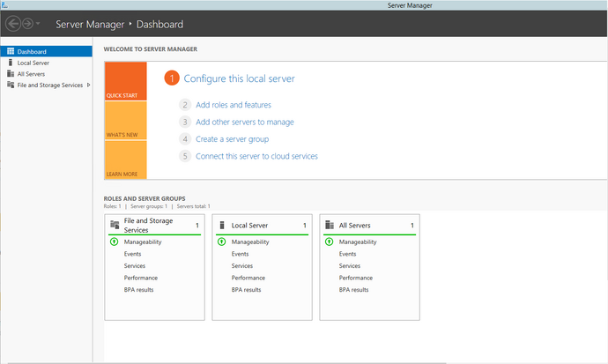608x364 pixels.
Task: Click the File and Storage Services tile icon
Action: [x=115, y=225]
